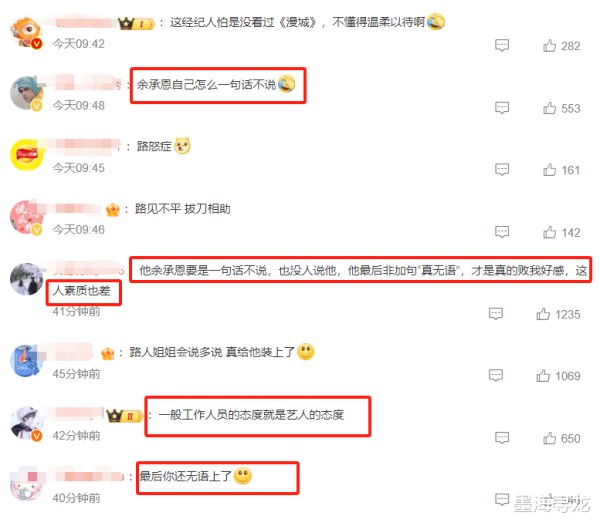
Task: Like the comment showing 1235 likes
Action: tap(543, 314)
